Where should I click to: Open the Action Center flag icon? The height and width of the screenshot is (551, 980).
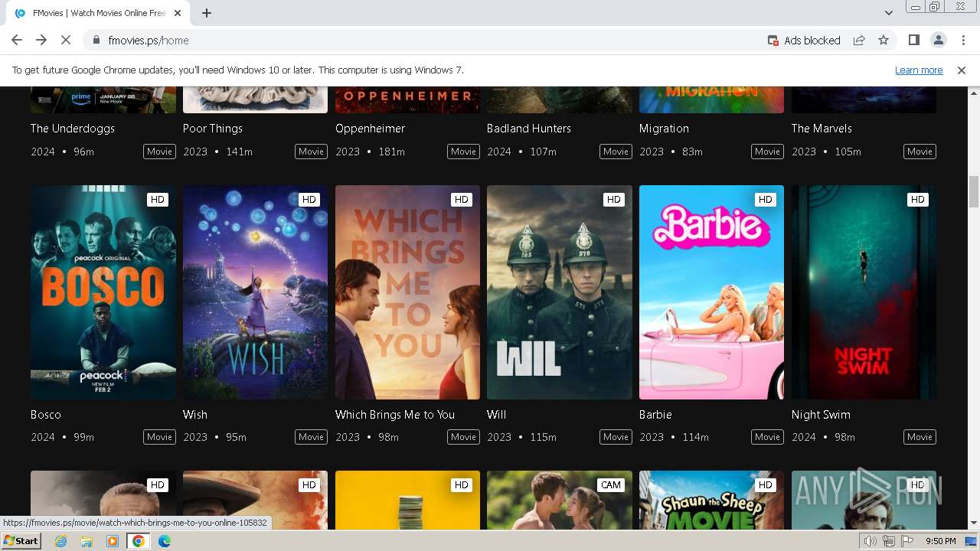(907, 541)
